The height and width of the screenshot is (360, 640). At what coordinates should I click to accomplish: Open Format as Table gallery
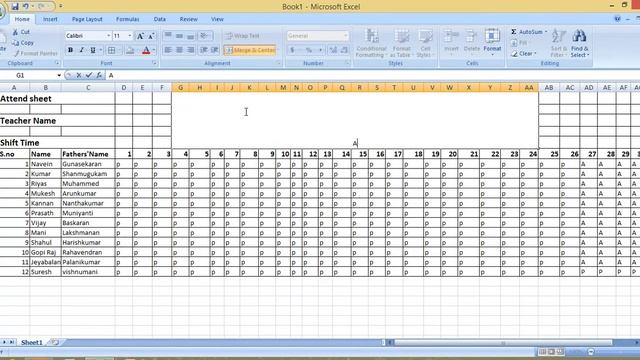[x=401, y=43]
